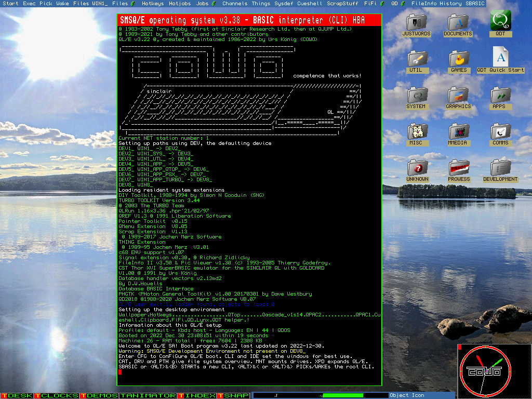The height and width of the screenshot is (399, 532).
Task: Open History from the top bar
Action: tap(450, 4)
